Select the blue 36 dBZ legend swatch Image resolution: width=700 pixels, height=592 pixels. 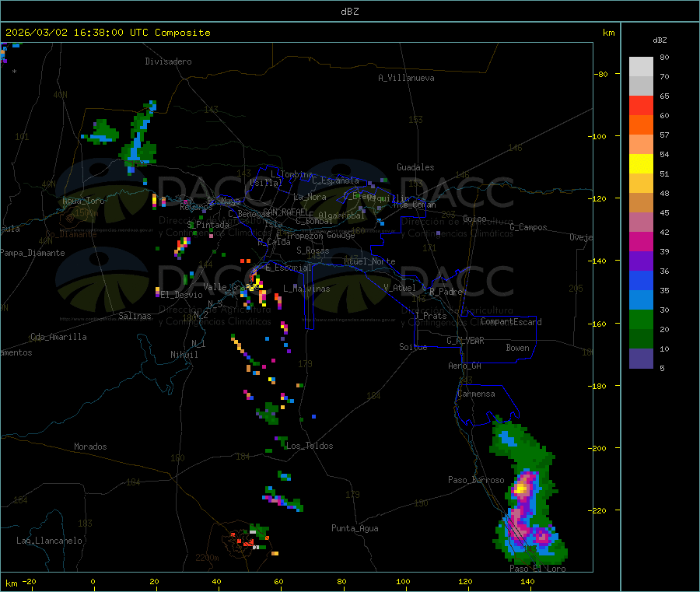click(641, 280)
